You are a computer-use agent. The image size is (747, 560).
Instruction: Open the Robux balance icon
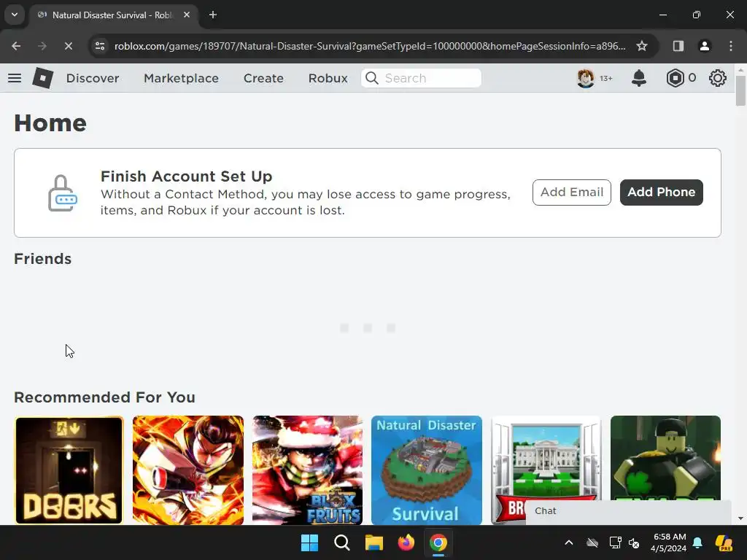(x=675, y=78)
